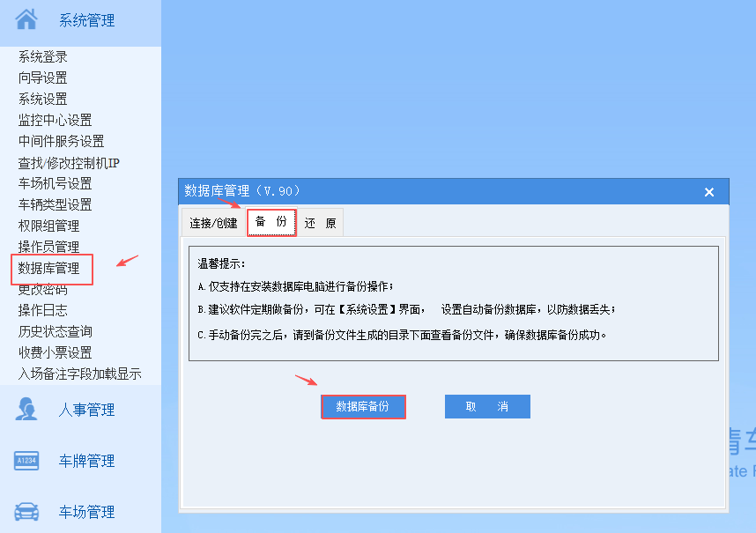Open 中间件服务设置 entry
This screenshot has height=533, width=756.
pyautogui.click(x=61, y=141)
